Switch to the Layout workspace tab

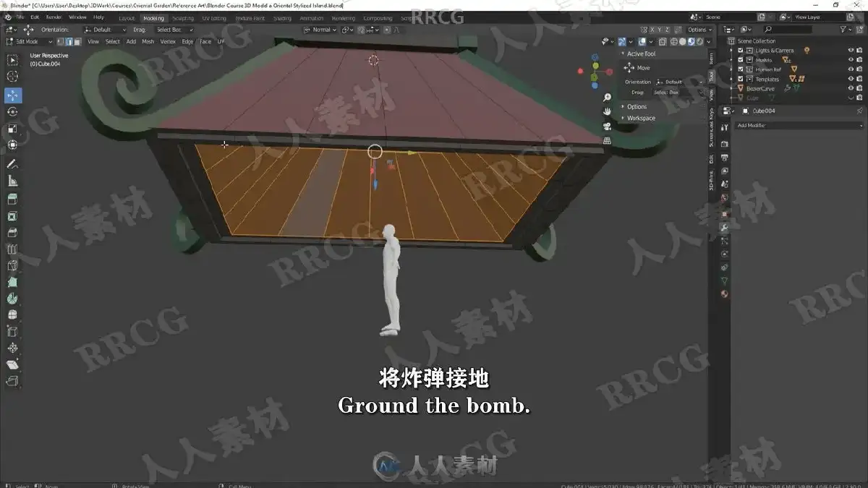point(127,18)
